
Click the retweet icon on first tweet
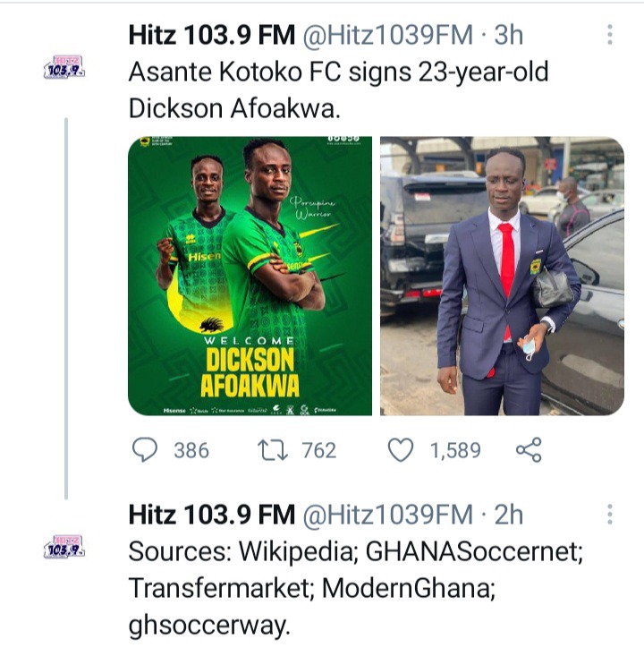[x=272, y=450]
